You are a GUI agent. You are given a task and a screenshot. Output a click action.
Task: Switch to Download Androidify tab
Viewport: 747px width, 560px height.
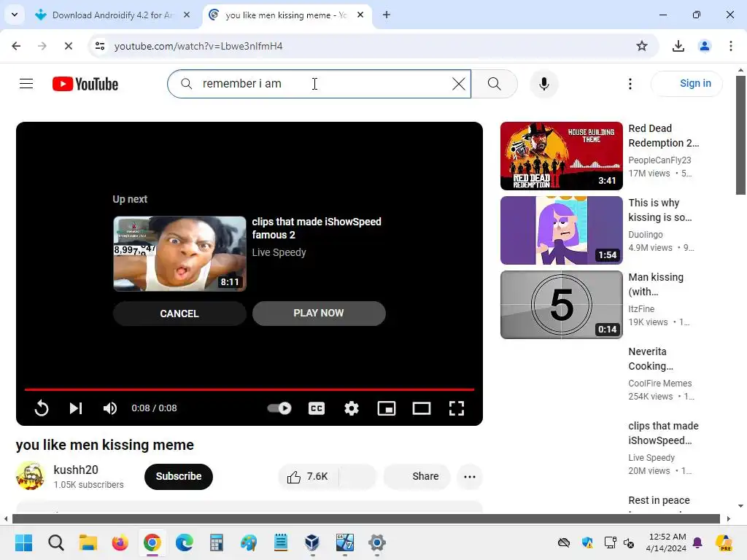pyautogui.click(x=112, y=15)
